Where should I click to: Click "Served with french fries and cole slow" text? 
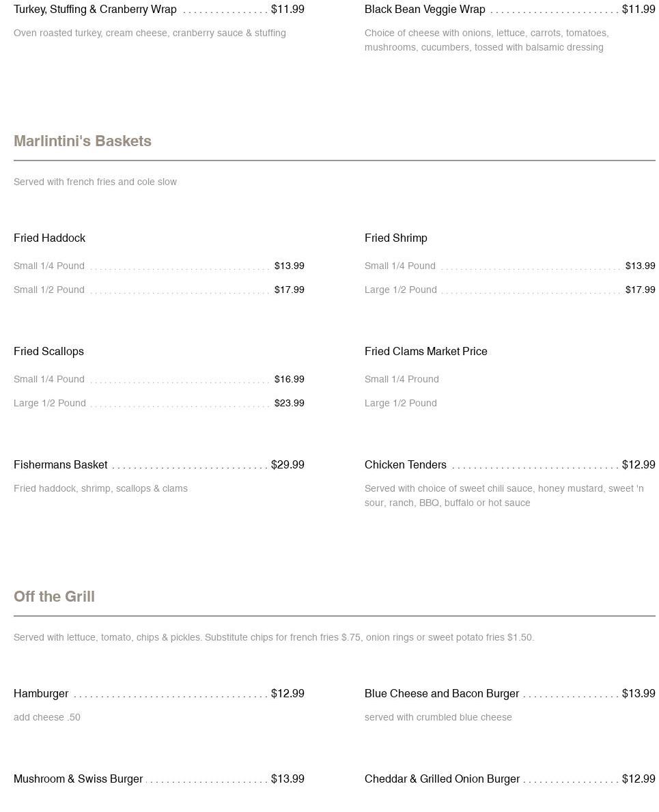[95, 182]
